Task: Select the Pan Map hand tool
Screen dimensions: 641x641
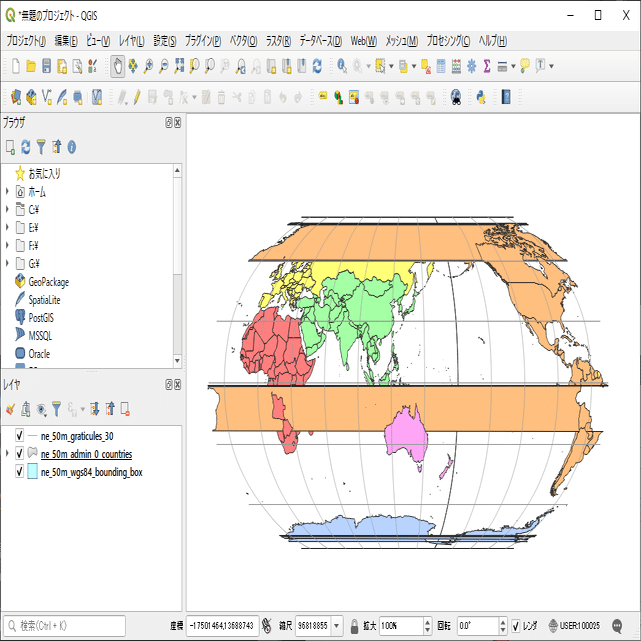Action: [x=118, y=66]
